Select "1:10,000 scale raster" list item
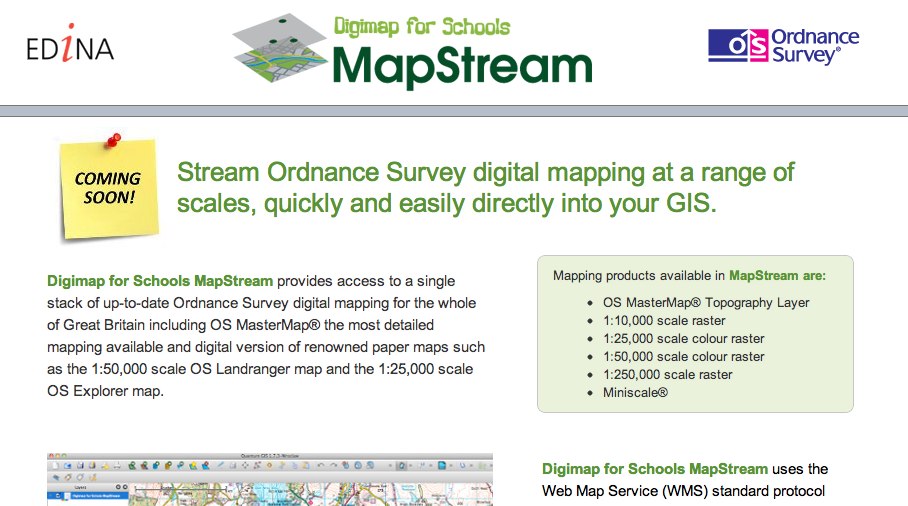 tap(664, 320)
